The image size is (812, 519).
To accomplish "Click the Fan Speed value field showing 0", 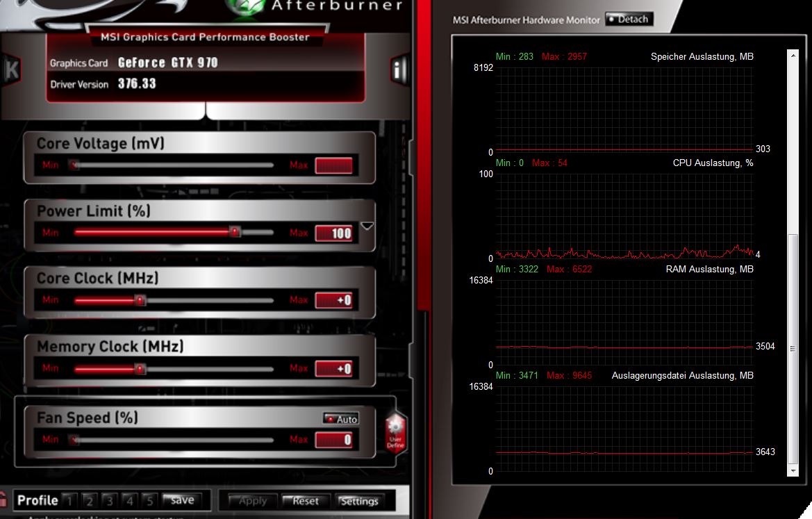I will point(333,440).
